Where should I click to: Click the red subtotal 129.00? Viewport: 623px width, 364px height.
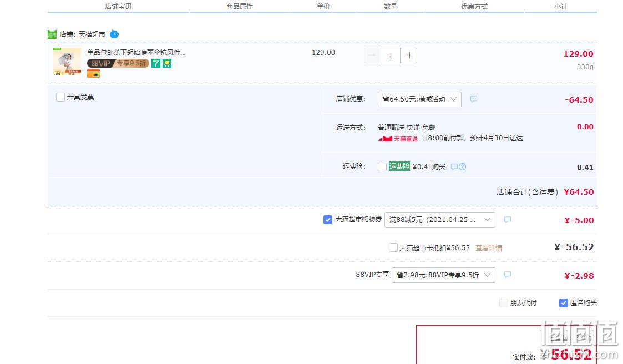[579, 54]
